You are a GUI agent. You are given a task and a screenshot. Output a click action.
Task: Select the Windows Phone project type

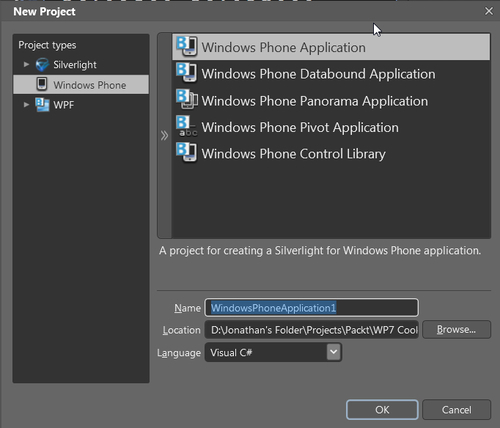click(81, 84)
